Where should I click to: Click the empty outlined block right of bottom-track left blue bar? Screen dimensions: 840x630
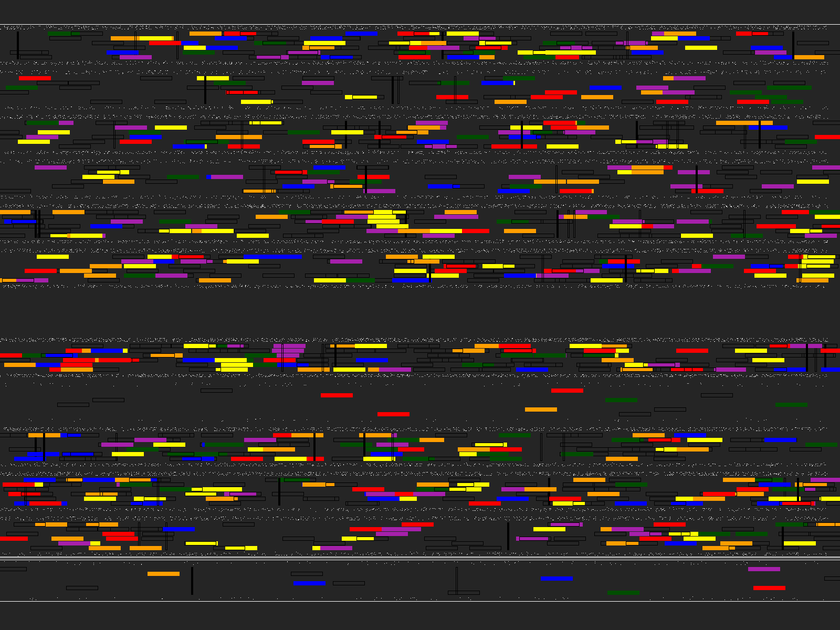pos(349,583)
